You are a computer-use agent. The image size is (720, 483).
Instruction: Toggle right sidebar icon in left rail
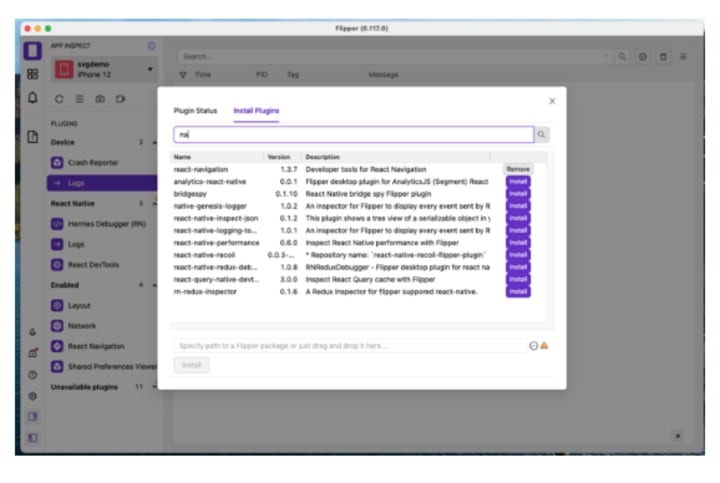33,416
